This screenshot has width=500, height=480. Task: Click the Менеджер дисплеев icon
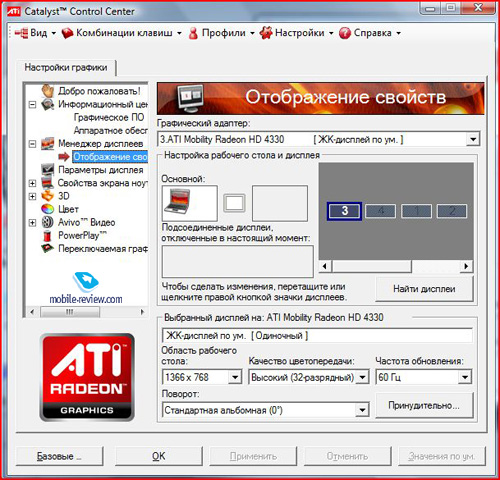48,144
